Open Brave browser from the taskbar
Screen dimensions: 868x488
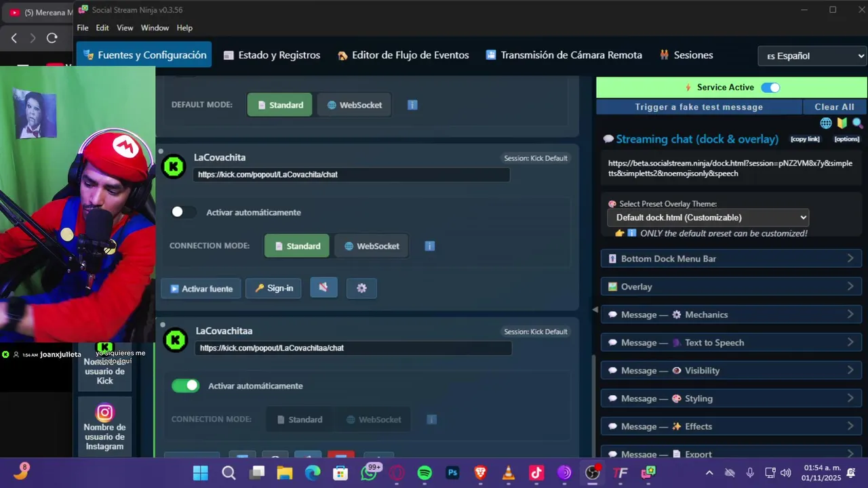coord(481,473)
